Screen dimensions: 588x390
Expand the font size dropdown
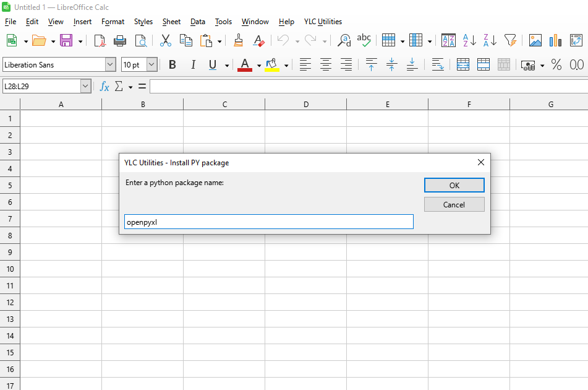tap(151, 65)
